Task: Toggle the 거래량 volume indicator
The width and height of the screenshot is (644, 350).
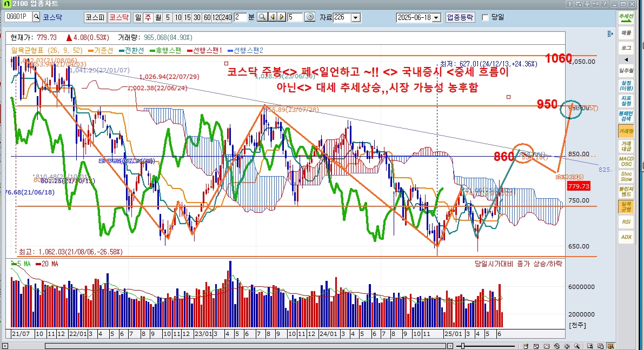Action: 626,131
